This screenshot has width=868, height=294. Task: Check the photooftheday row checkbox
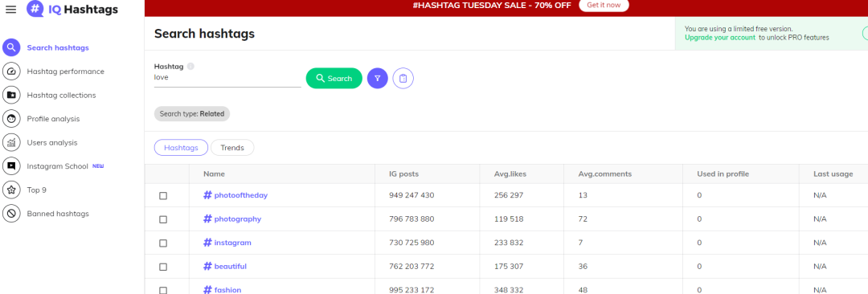(x=163, y=195)
